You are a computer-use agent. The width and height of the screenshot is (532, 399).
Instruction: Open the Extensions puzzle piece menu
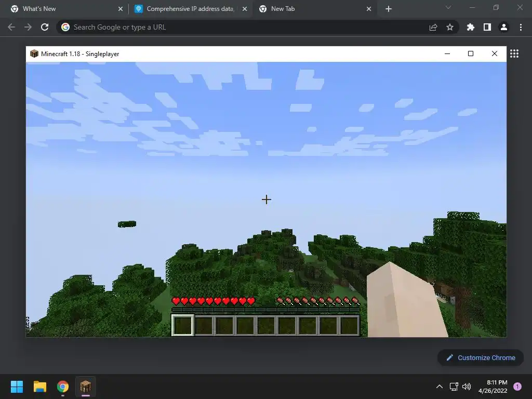pos(471,27)
